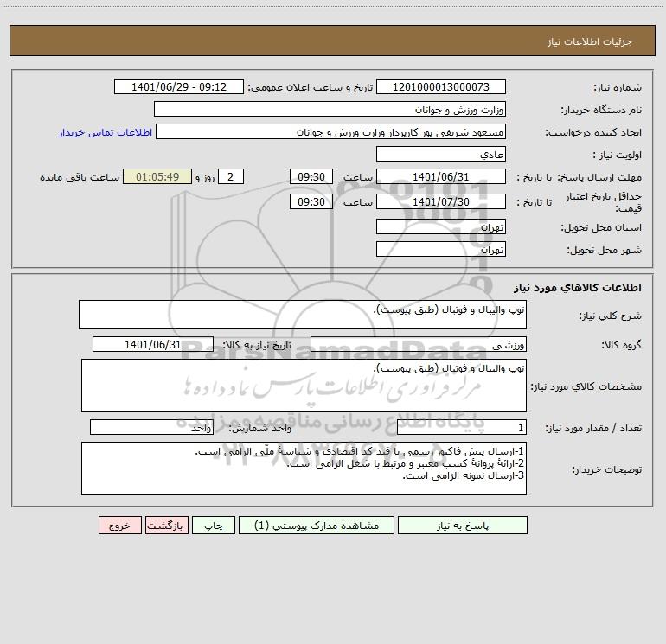The image size is (666, 644).
Task: Open اطلاعات تماس خریدار link
Action: pos(106,132)
